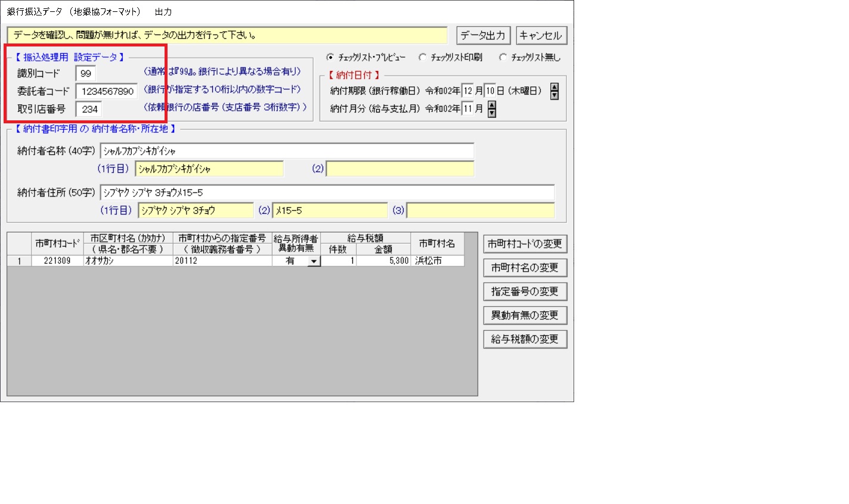This screenshot has height=504, width=849.
Task: Click the 納付者住所 1行目 yellow field
Action: coord(196,211)
